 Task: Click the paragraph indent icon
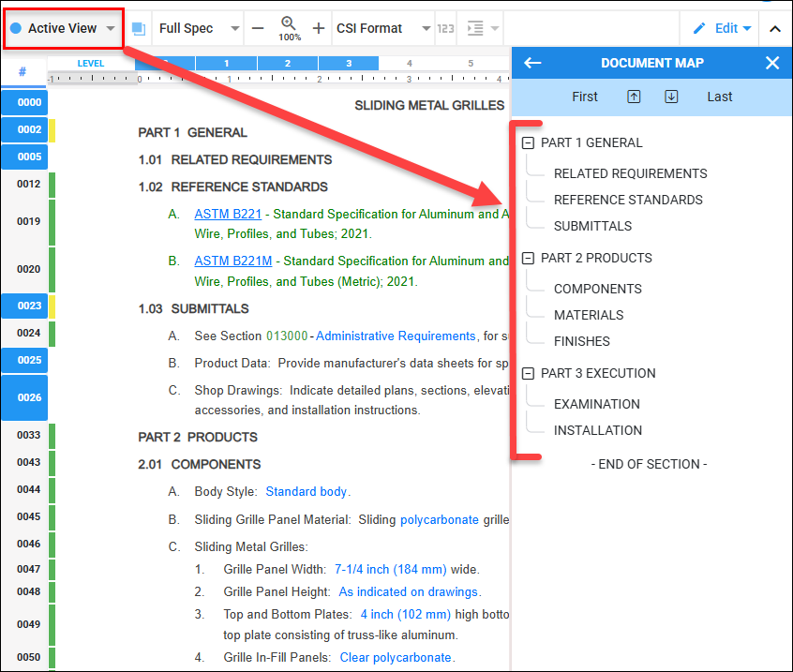point(475,28)
